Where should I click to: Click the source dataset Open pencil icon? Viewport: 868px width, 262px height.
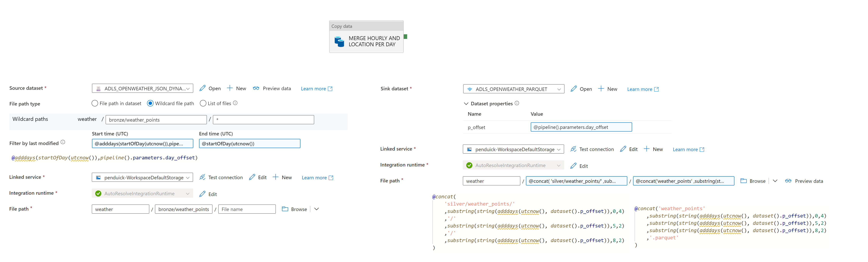(203, 88)
